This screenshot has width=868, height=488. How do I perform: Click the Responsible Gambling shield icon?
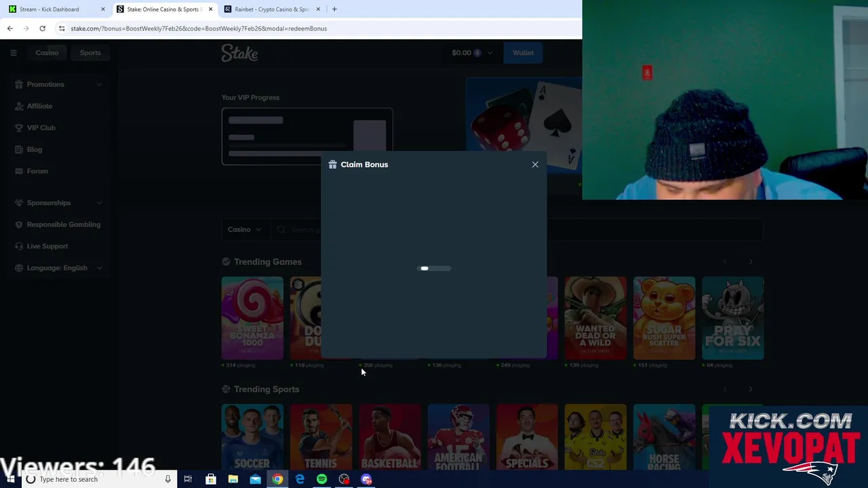coord(20,224)
